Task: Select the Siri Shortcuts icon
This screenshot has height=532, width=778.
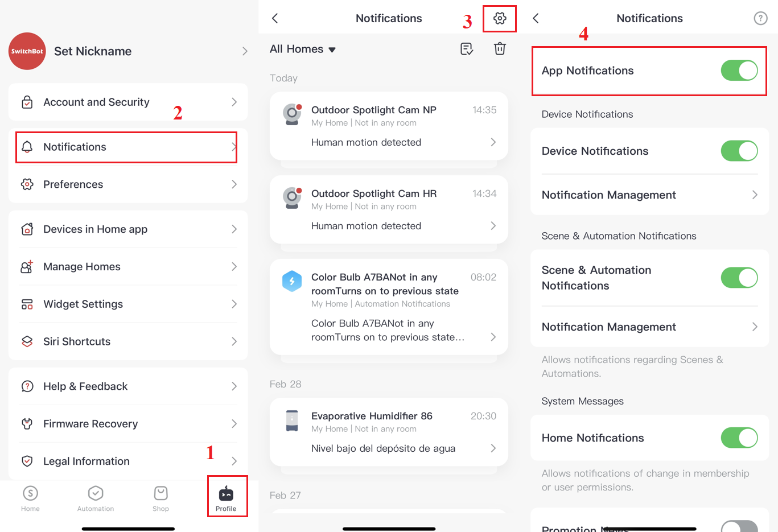Action: [x=27, y=341]
